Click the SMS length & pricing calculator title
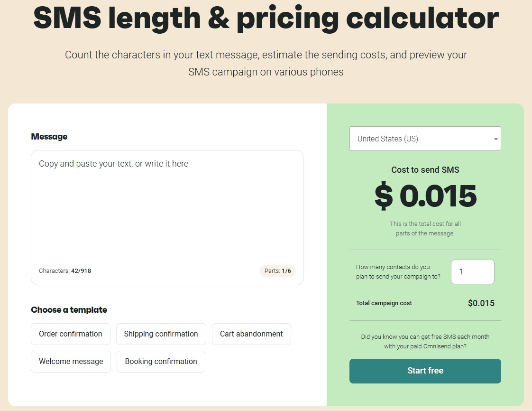 [266, 17]
